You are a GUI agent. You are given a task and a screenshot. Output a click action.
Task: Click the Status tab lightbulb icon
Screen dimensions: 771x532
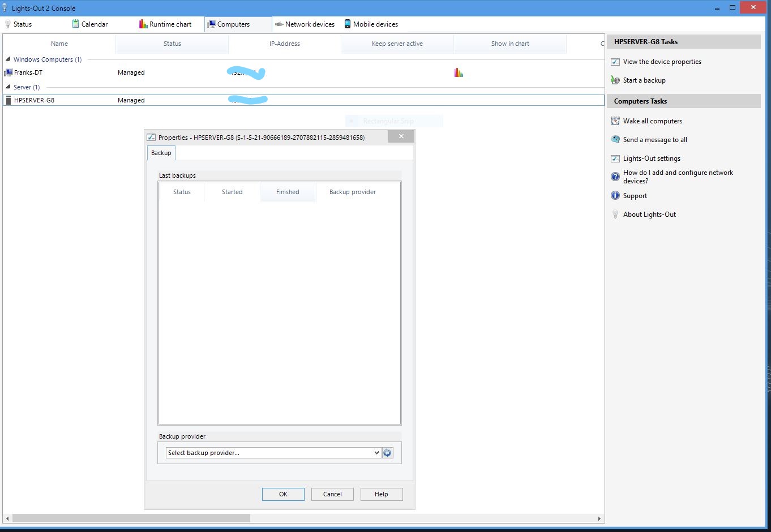(8, 24)
